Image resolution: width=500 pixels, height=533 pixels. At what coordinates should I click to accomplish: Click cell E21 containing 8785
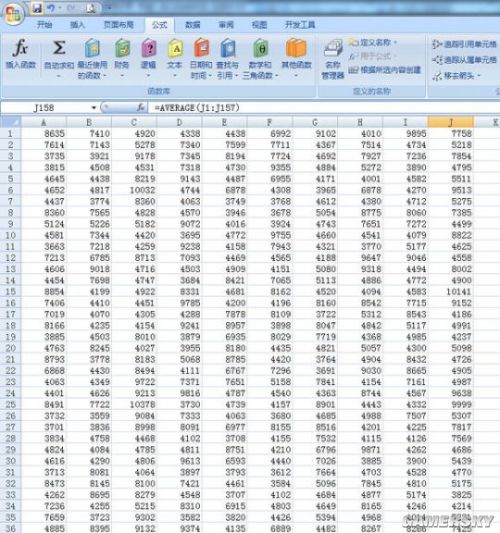click(224, 359)
